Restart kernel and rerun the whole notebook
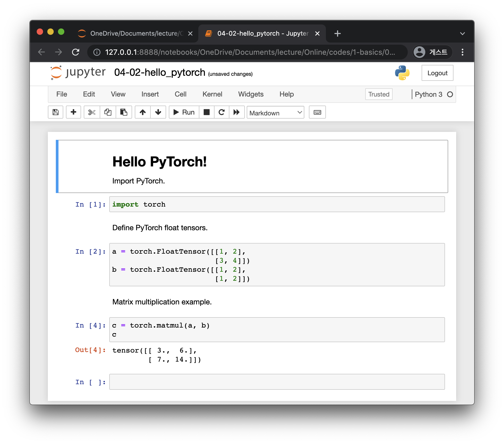The height and width of the screenshot is (444, 504). click(237, 112)
